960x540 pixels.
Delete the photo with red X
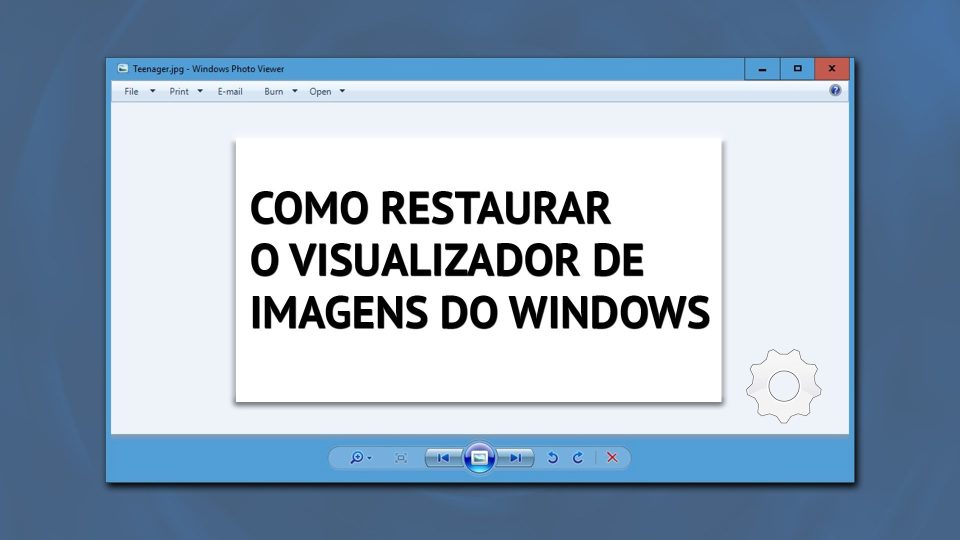[x=612, y=458]
